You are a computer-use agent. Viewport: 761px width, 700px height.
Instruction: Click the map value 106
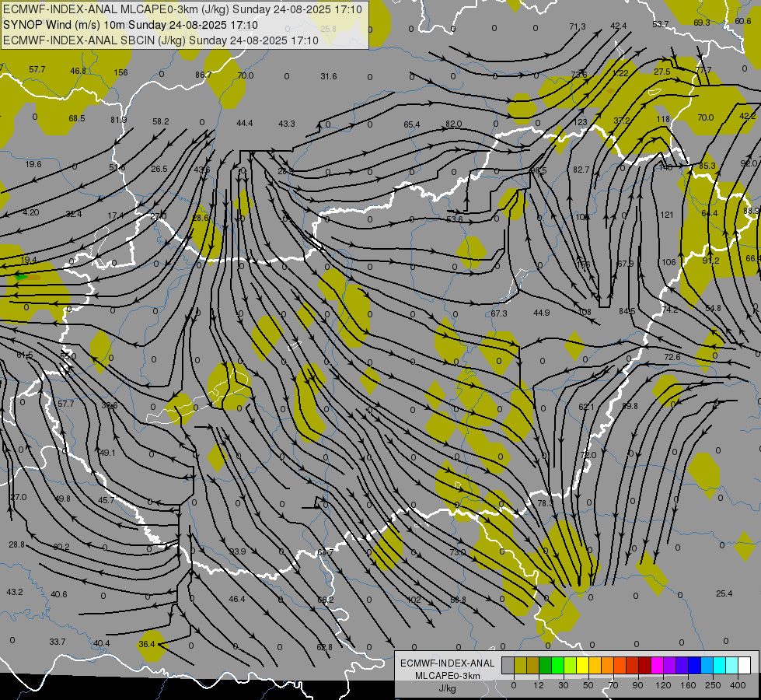(x=668, y=262)
